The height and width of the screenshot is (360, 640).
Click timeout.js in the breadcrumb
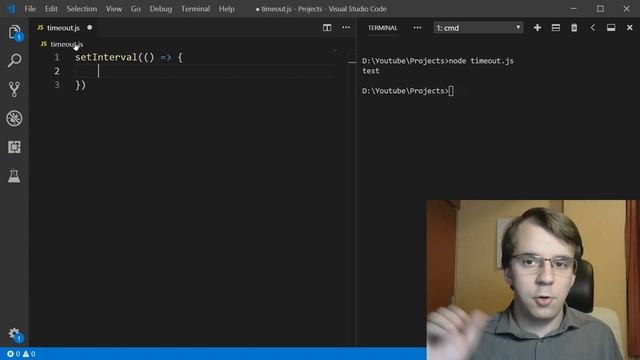67,44
